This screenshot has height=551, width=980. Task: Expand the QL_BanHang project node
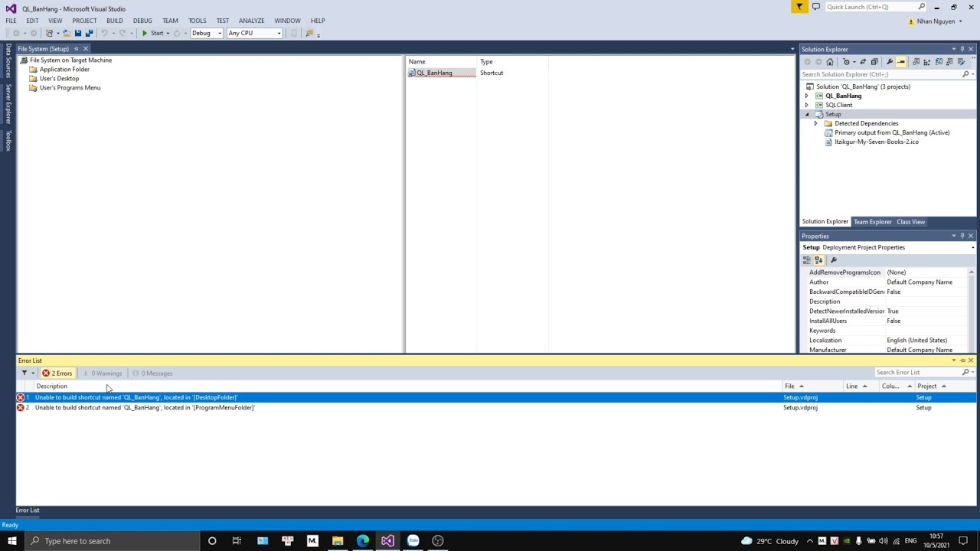pyautogui.click(x=806, y=96)
